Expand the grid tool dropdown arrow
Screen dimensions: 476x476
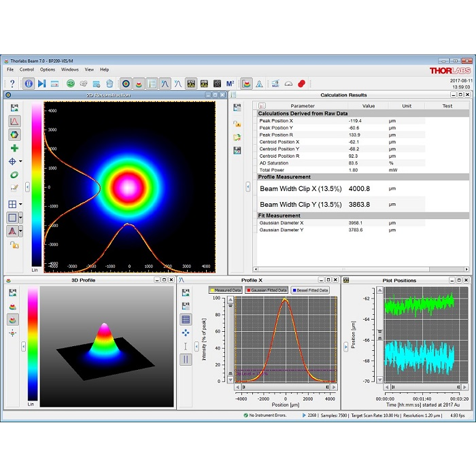(x=21, y=204)
